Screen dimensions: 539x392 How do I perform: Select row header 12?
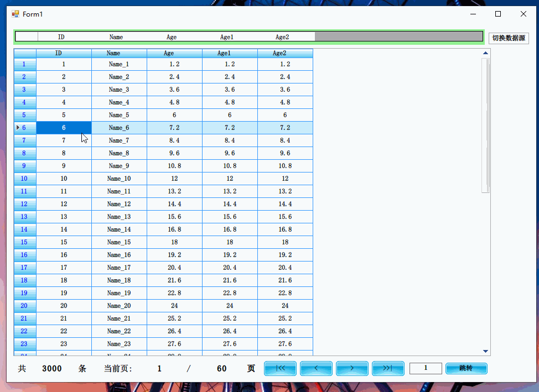point(25,204)
